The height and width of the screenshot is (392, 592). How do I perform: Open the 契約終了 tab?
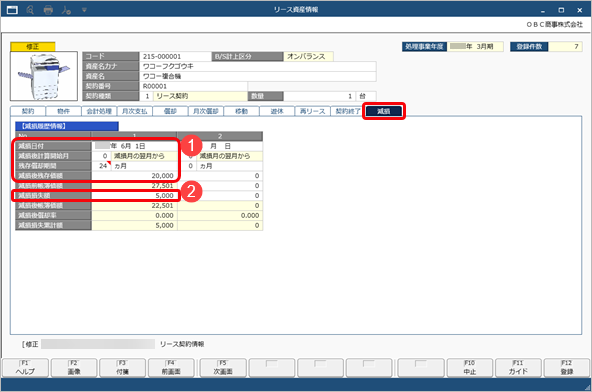[x=346, y=111]
